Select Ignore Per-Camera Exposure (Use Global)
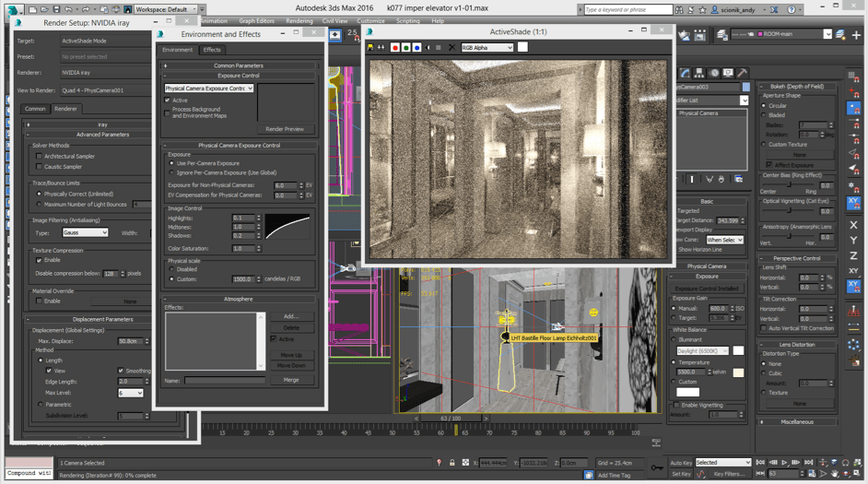Image resolution: width=868 pixels, height=484 pixels. pyautogui.click(x=171, y=172)
